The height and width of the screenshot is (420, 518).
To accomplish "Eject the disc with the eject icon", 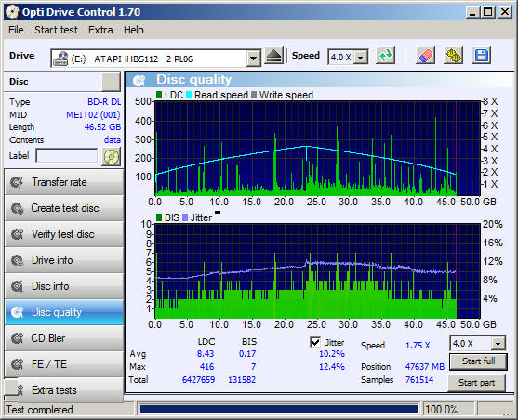I will tap(274, 57).
